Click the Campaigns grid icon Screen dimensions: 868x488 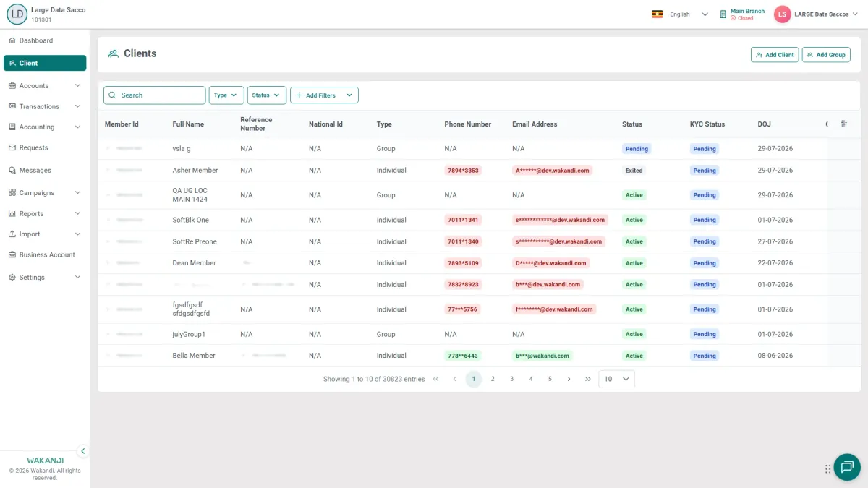click(12, 193)
